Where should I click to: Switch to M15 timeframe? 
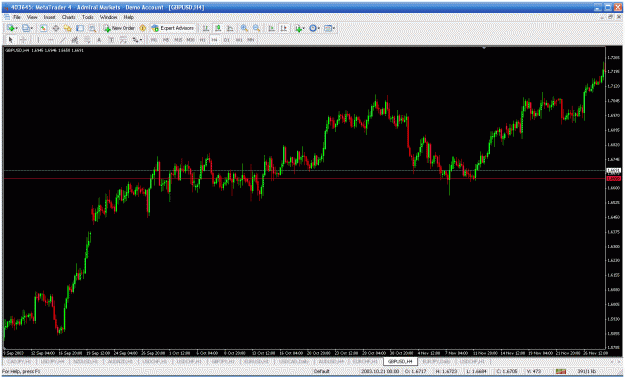pyautogui.click(x=178, y=40)
